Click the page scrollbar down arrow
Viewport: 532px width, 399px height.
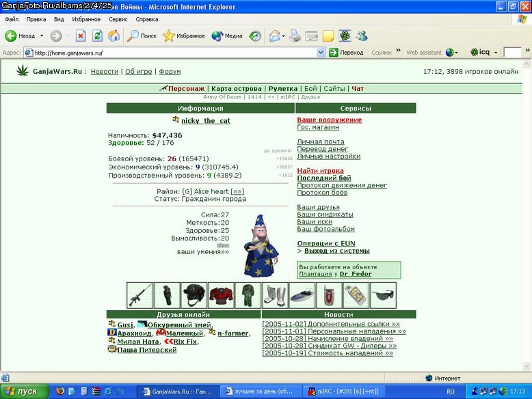click(x=527, y=366)
